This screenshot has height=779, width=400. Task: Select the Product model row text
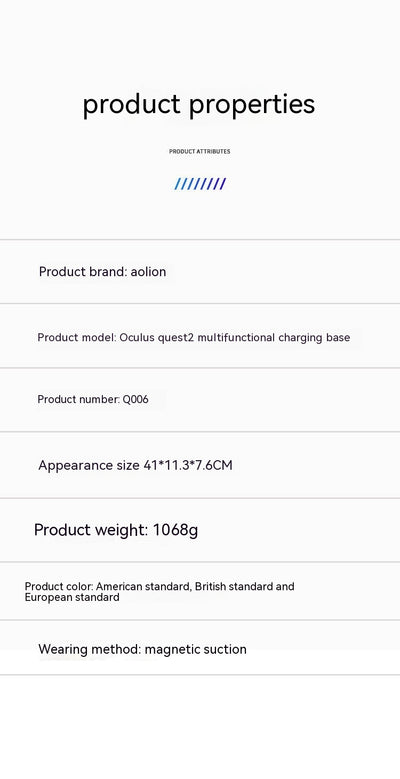(194, 338)
